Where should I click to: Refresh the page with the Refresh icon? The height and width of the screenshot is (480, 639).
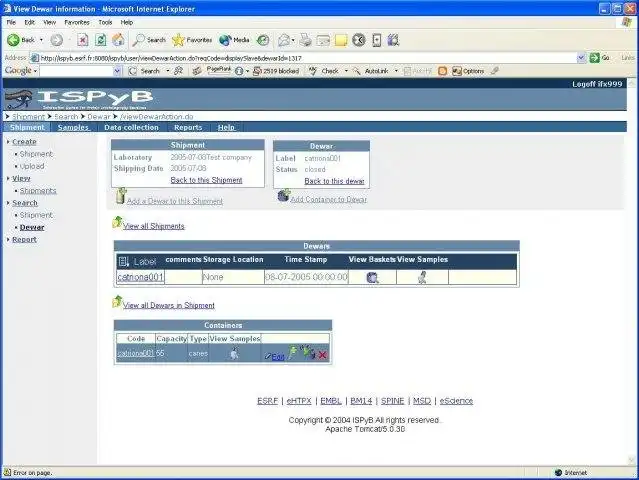pyautogui.click(x=100, y=40)
